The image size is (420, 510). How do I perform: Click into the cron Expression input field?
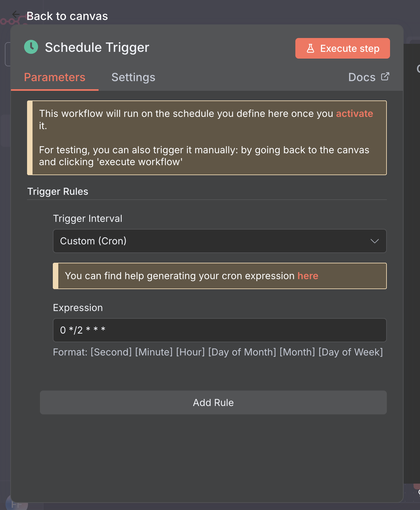click(219, 330)
